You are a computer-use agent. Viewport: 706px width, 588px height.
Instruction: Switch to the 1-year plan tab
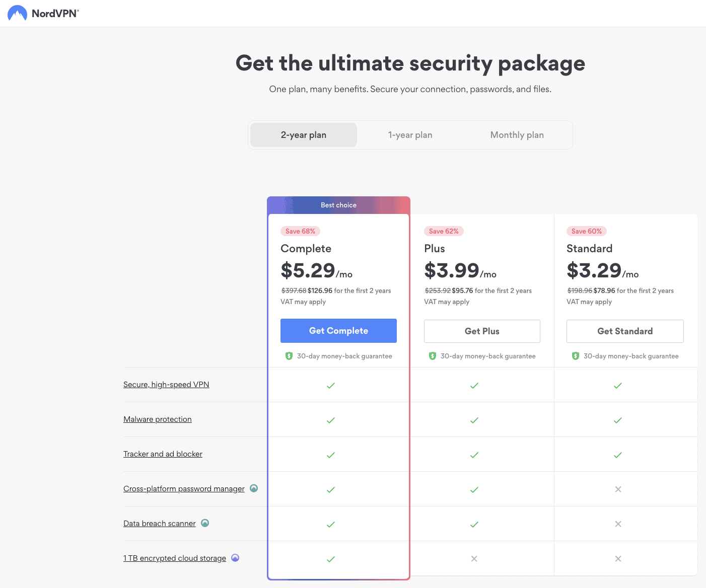point(410,135)
